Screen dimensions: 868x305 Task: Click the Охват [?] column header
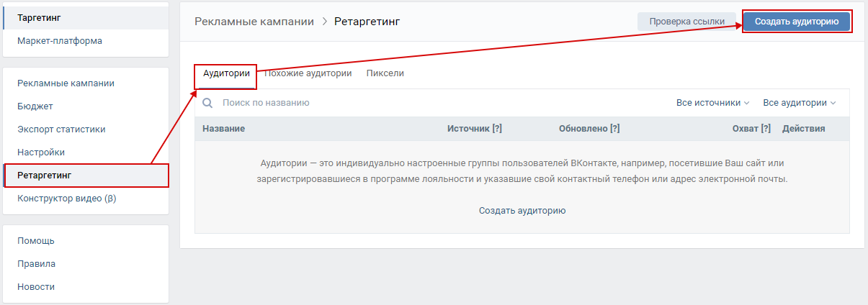click(751, 129)
